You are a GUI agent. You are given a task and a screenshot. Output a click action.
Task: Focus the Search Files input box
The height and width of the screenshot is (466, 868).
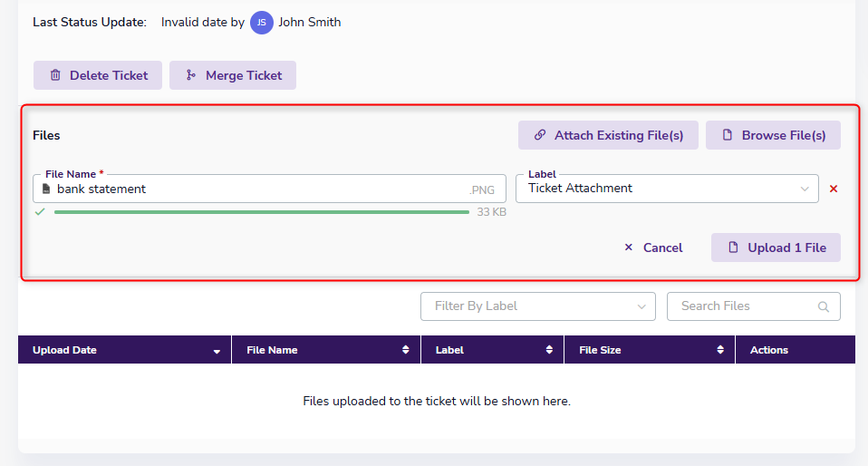click(741, 306)
